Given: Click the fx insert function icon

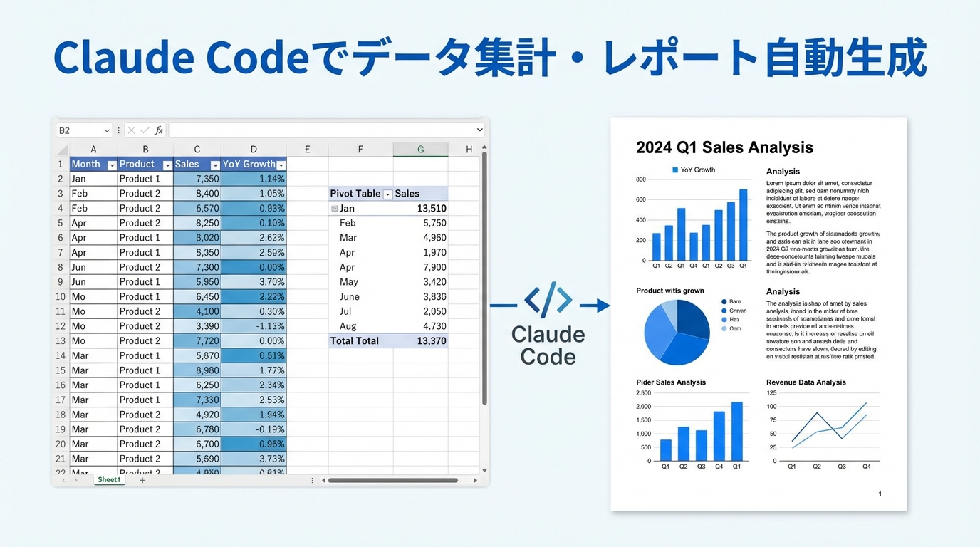Looking at the screenshot, I should pyautogui.click(x=159, y=130).
